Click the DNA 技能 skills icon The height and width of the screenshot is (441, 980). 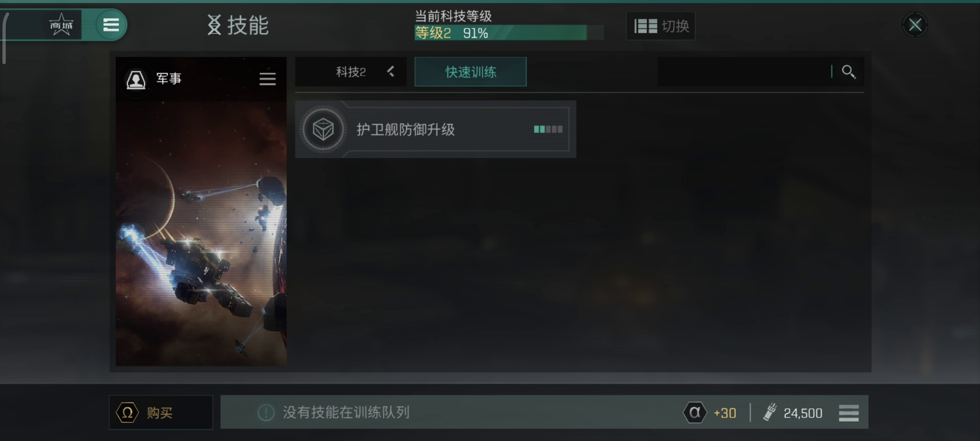click(x=214, y=25)
